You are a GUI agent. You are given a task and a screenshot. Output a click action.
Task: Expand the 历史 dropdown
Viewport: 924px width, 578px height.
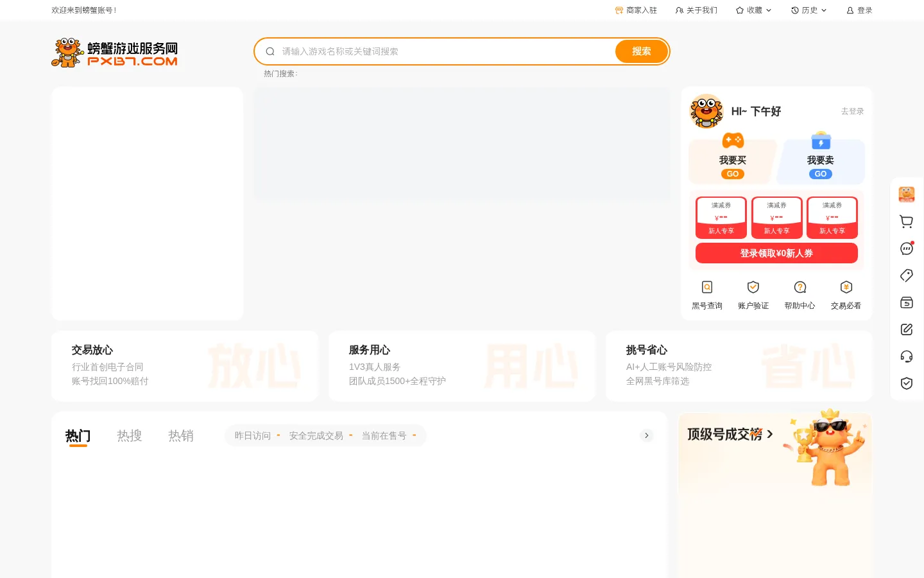809,10
